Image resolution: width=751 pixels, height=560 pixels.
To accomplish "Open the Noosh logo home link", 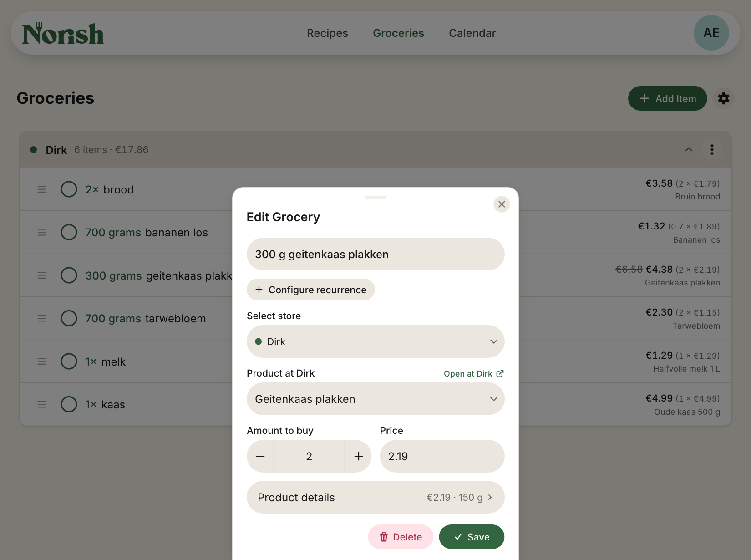I will coord(63,33).
